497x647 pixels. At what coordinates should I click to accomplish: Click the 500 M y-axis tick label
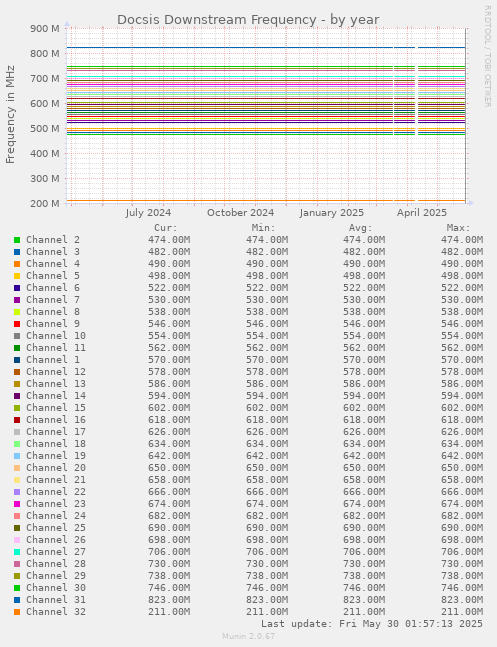[x=45, y=129]
